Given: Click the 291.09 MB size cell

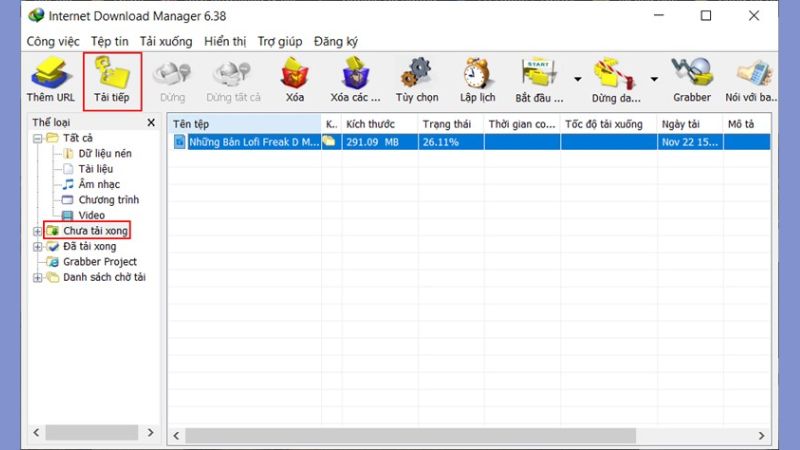Looking at the screenshot, I should pyautogui.click(x=380, y=142).
